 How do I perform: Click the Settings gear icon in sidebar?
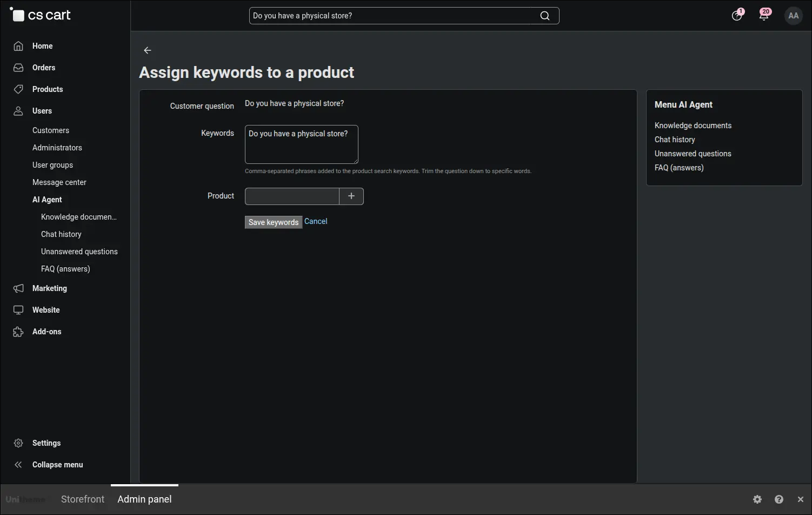tap(18, 443)
